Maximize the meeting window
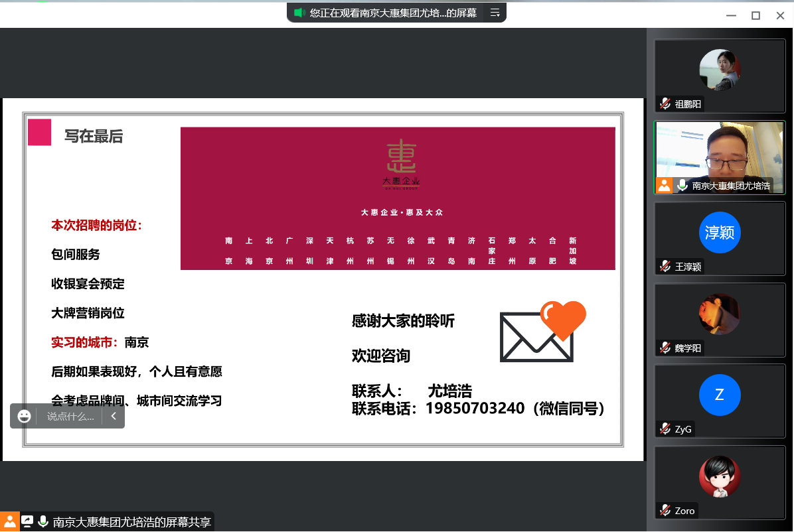 click(x=755, y=15)
